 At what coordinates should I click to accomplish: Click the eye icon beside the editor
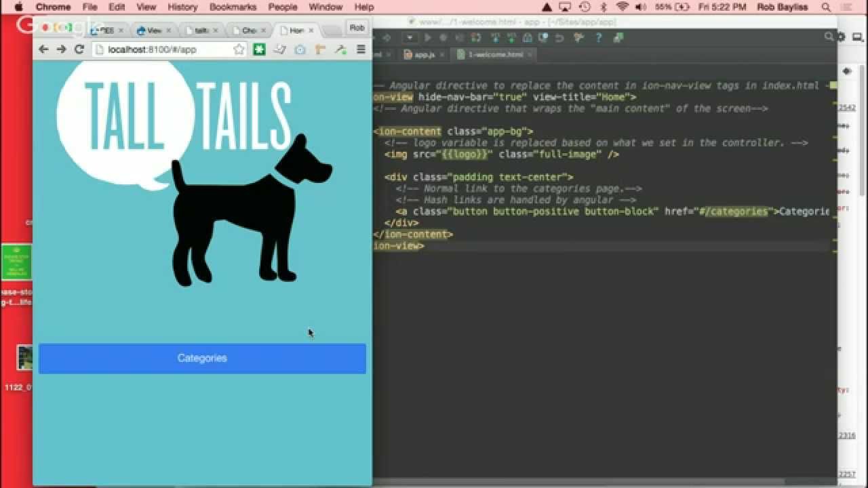(847, 71)
